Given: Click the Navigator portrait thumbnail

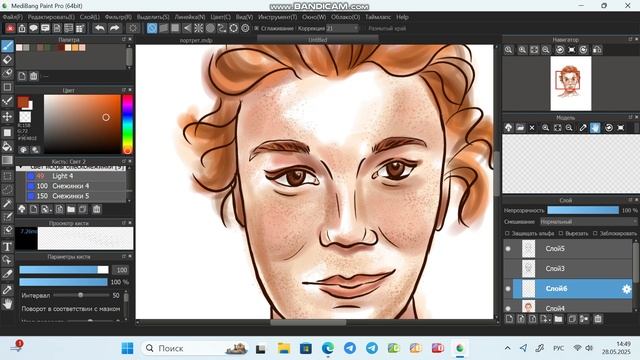Looking at the screenshot, I should [571, 83].
